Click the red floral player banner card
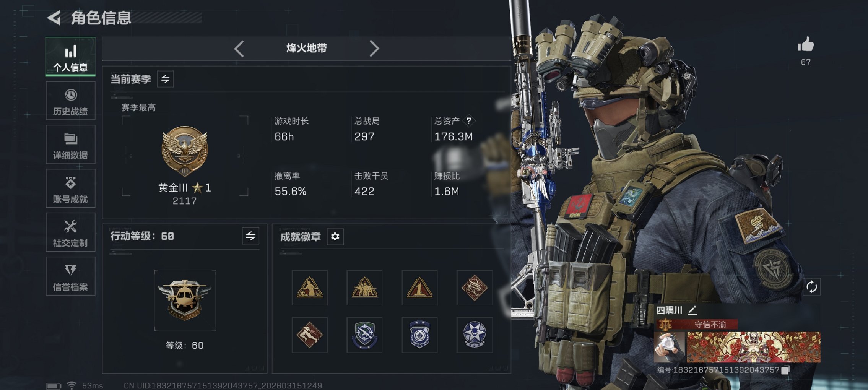Image resolution: width=868 pixels, height=390 pixels. tap(753, 347)
